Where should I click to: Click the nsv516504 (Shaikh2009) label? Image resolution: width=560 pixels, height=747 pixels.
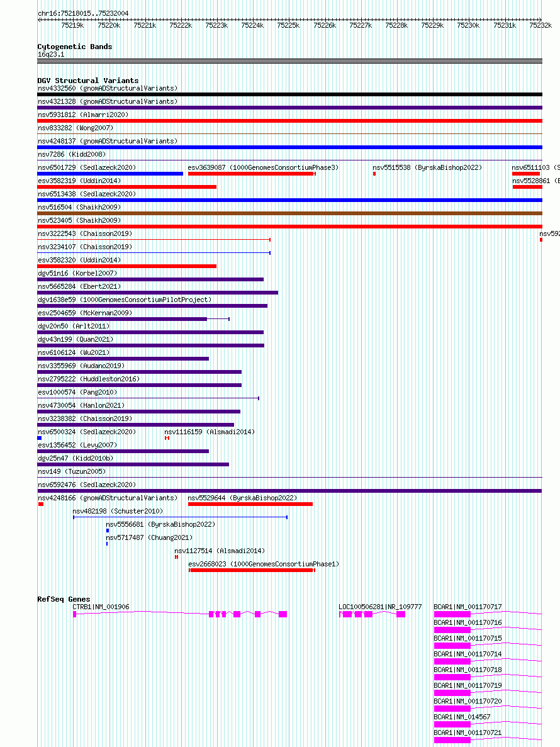pyautogui.click(x=79, y=207)
